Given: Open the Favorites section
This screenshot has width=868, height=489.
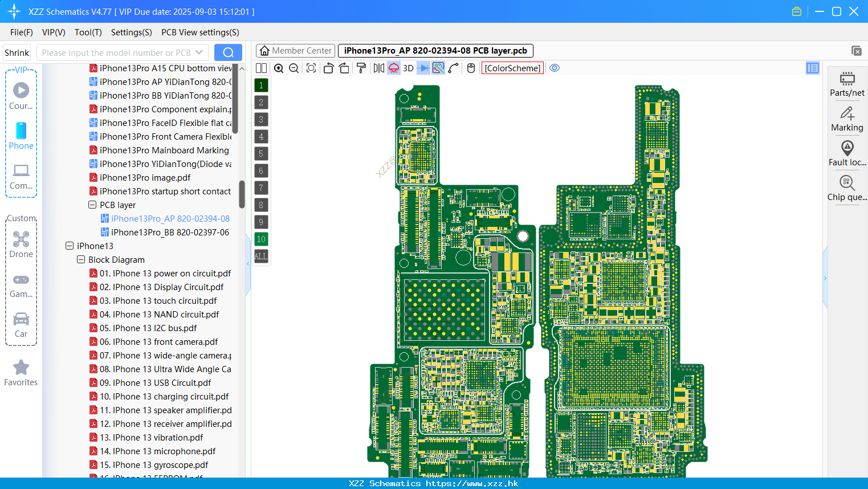Looking at the screenshot, I should [21, 373].
